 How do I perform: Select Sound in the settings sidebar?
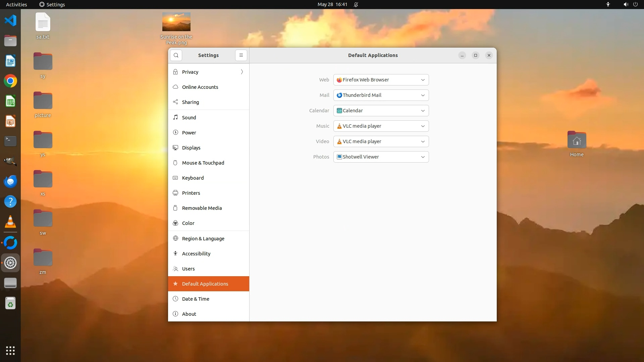pos(189,118)
